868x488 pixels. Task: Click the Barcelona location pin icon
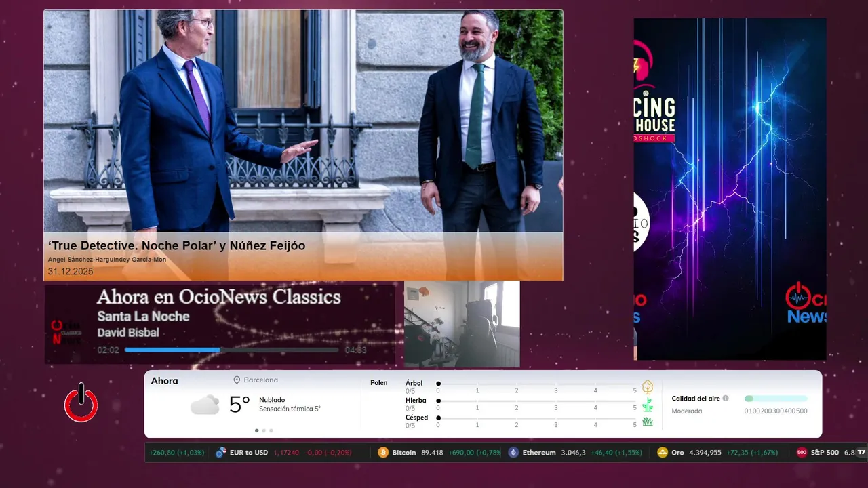click(237, 380)
